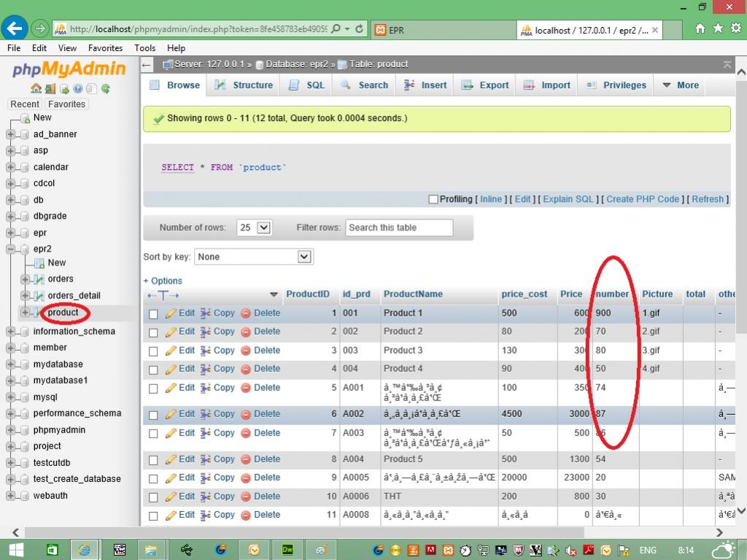The height and width of the screenshot is (560, 747).
Task: Click the Filter rows search field
Action: (399, 227)
